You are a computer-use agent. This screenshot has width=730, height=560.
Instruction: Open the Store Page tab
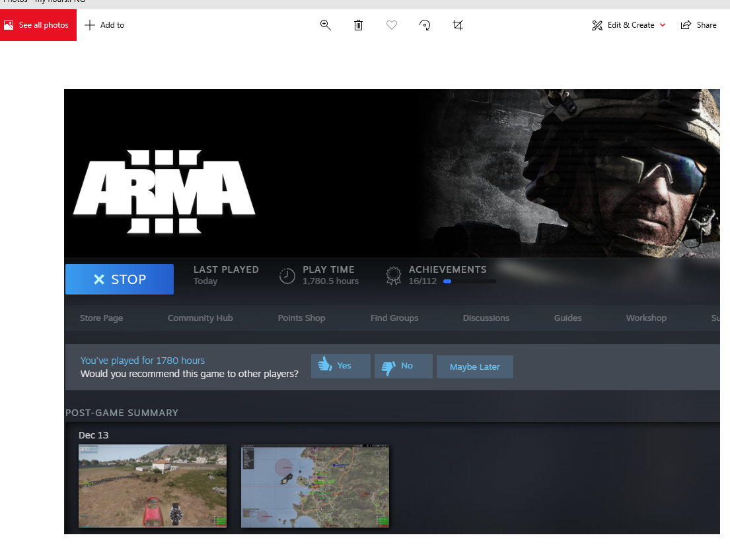pos(101,318)
